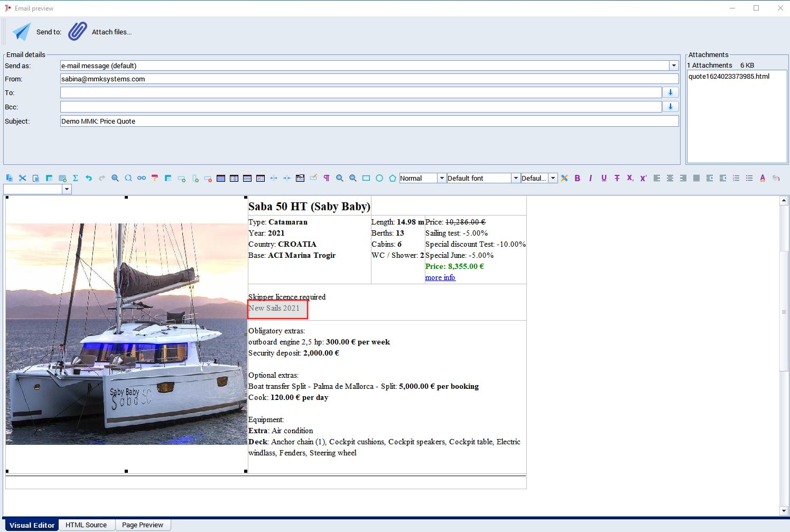This screenshot has height=532, width=790.
Task: Click the green Price: 8,355.00 € text
Action: point(454,266)
